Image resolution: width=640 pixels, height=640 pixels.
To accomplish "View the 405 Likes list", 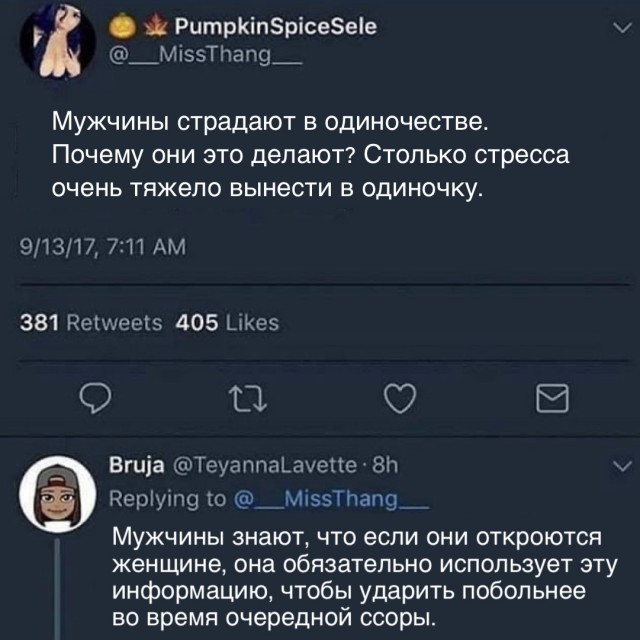I will tap(227, 322).
